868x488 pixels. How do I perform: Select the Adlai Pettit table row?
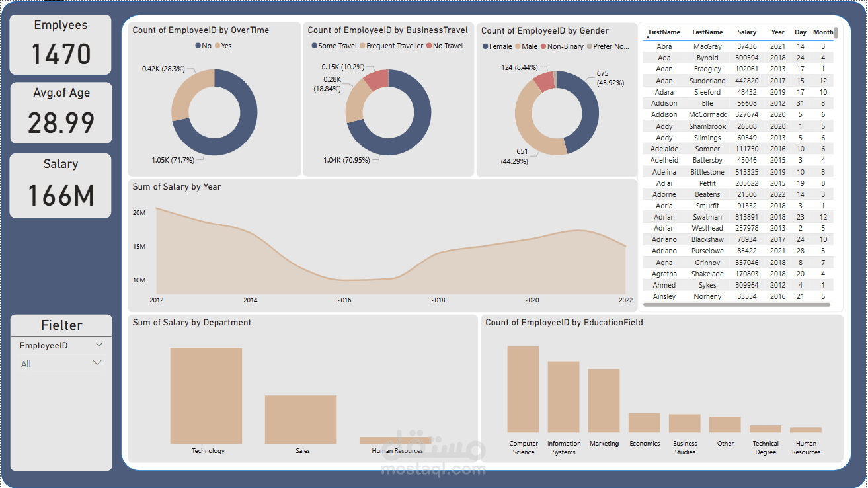click(x=738, y=183)
